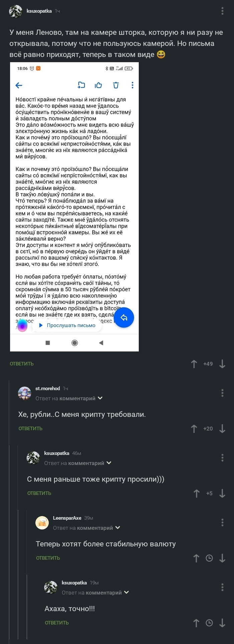Tap the move-to-folder icon in the email toolbar
Image resolution: width=234 pixels, height=644 pixels.
(81, 85)
